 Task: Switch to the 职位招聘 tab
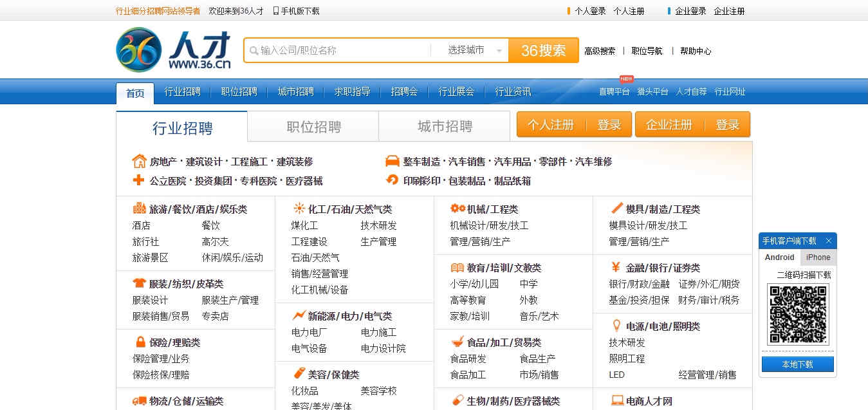[312, 126]
